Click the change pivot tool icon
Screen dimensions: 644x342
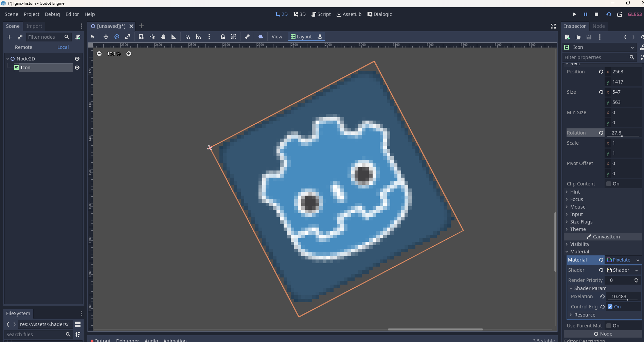tap(152, 37)
